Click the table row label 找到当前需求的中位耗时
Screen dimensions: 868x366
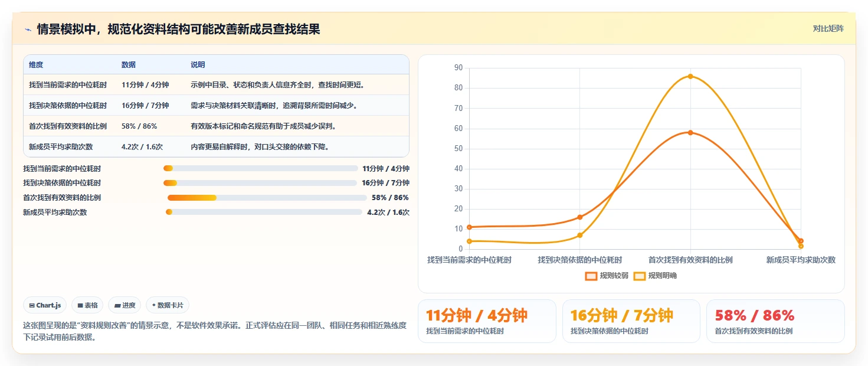(x=68, y=85)
